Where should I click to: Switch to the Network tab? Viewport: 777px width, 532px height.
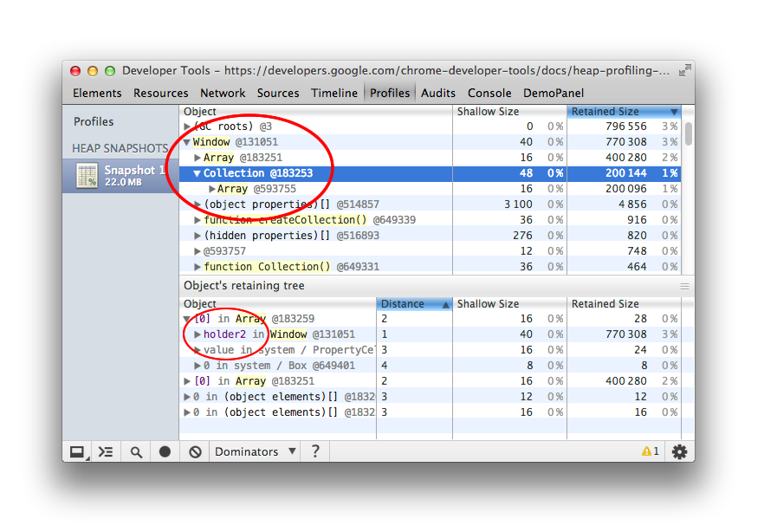pyautogui.click(x=223, y=93)
